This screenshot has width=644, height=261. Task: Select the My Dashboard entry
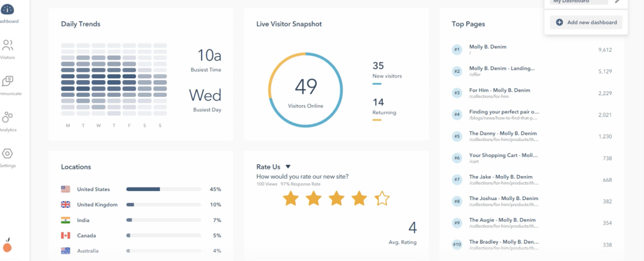(x=578, y=2)
